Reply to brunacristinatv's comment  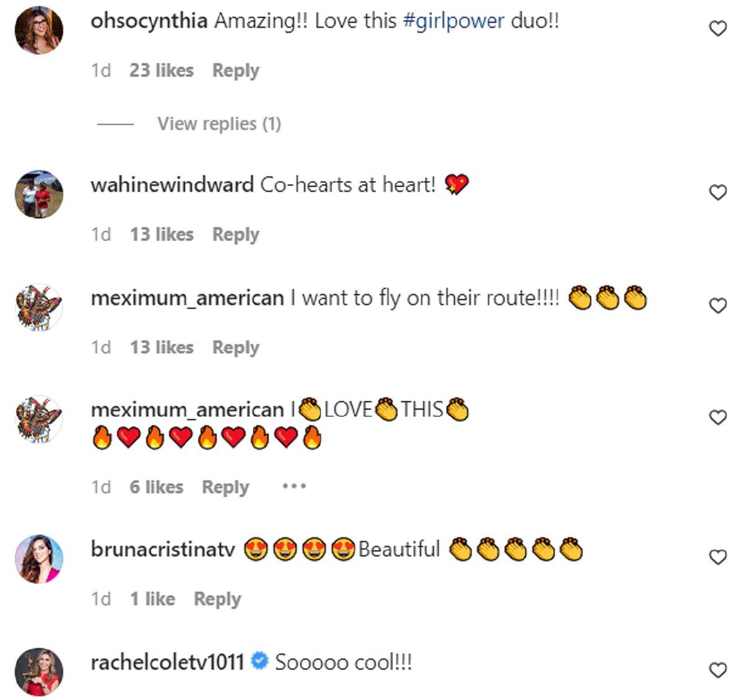click(x=217, y=599)
